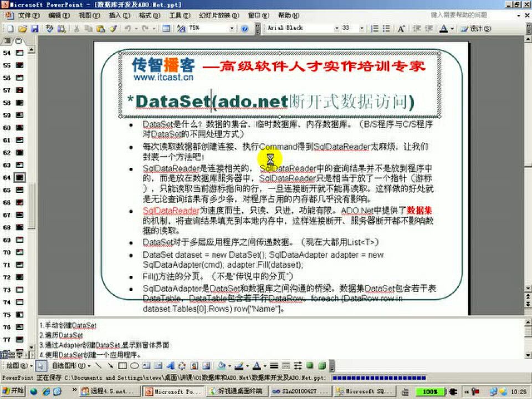532x399 pixels.
Task: Click the Copy icon in the toolbar
Action: click(x=88, y=28)
